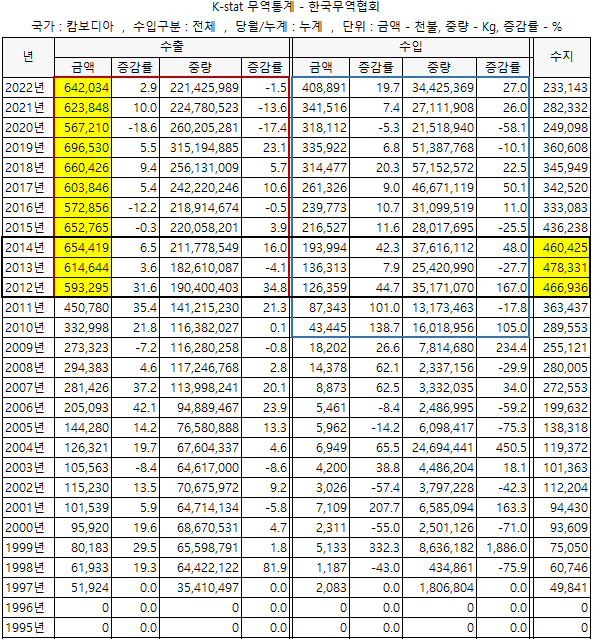Select import weight growth -58.1 for 2020년
Screen dimensions: 593x639
pyautogui.click(x=503, y=128)
